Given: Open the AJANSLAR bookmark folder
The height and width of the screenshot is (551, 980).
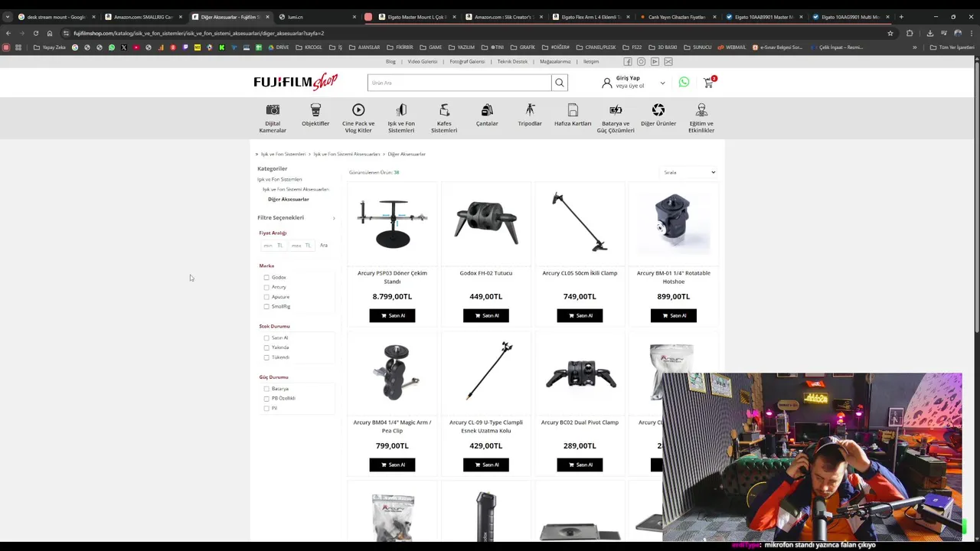Looking at the screenshot, I should [x=364, y=47].
